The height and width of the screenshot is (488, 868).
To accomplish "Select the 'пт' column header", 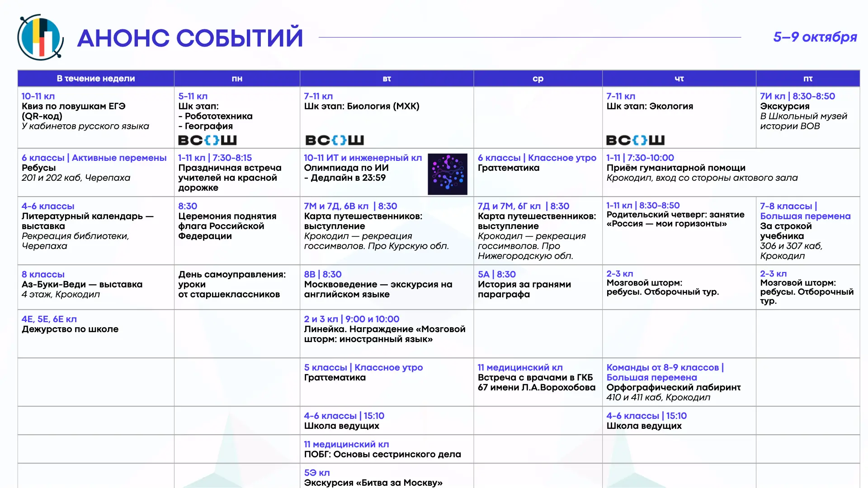I will [808, 78].
